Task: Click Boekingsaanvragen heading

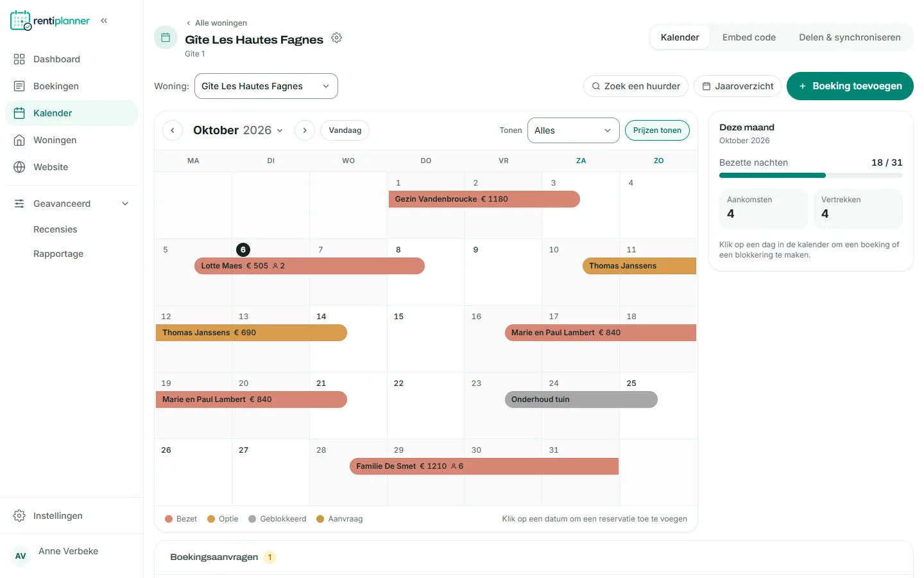Action: pyautogui.click(x=214, y=557)
